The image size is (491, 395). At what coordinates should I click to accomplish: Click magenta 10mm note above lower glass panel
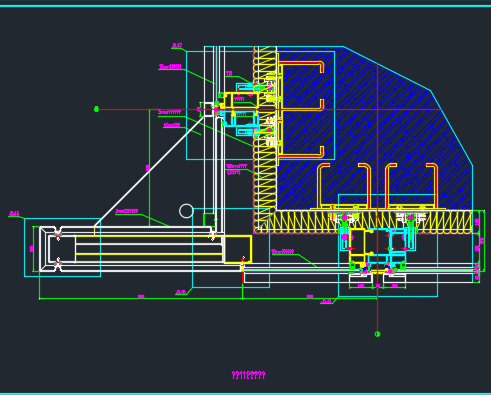(x=283, y=252)
